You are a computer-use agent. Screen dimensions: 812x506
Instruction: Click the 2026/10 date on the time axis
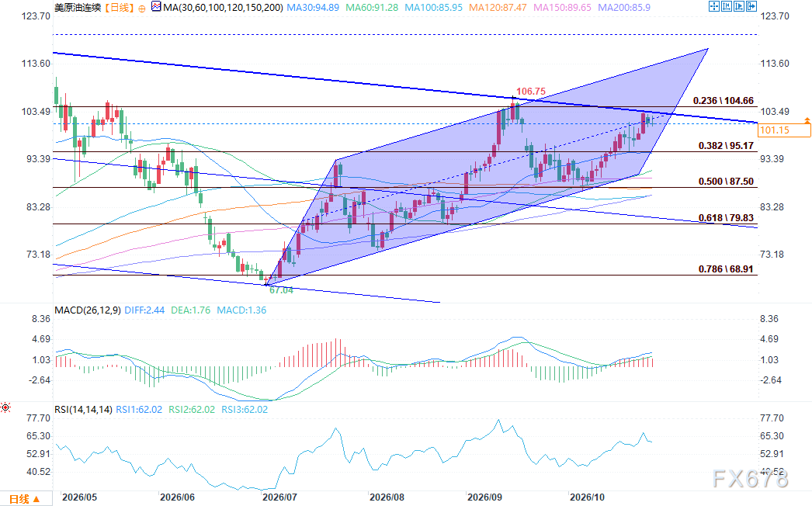[587, 497]
